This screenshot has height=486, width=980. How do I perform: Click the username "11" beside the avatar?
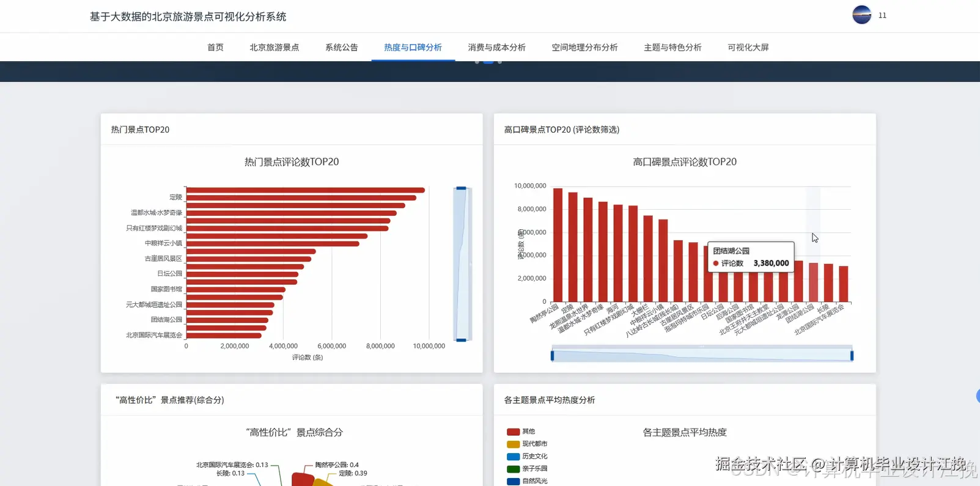[882, 15]
